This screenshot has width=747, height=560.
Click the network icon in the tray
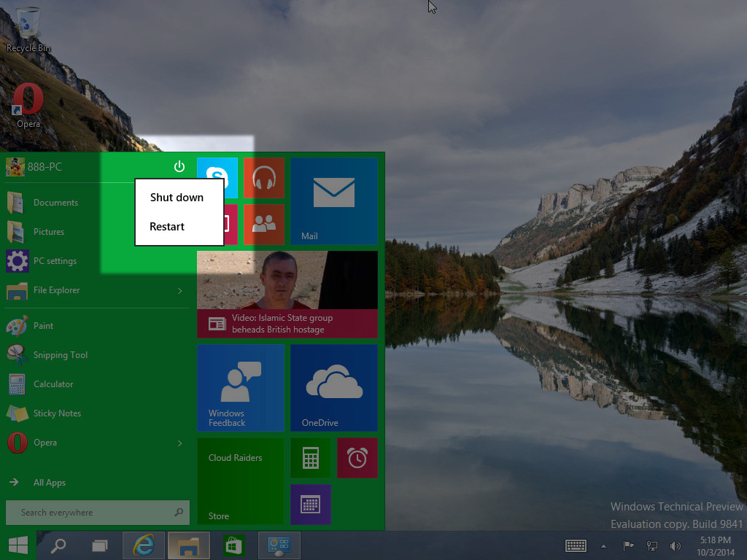pos(651,545)
